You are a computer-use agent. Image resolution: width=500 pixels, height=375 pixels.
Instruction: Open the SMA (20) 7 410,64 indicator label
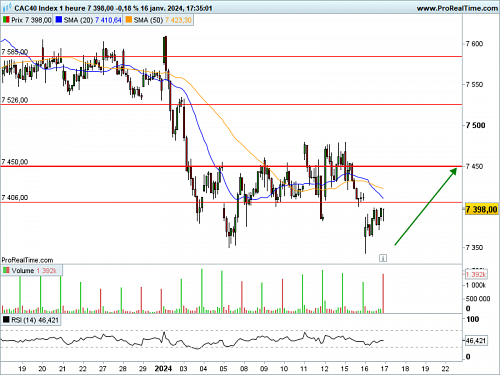92,20
